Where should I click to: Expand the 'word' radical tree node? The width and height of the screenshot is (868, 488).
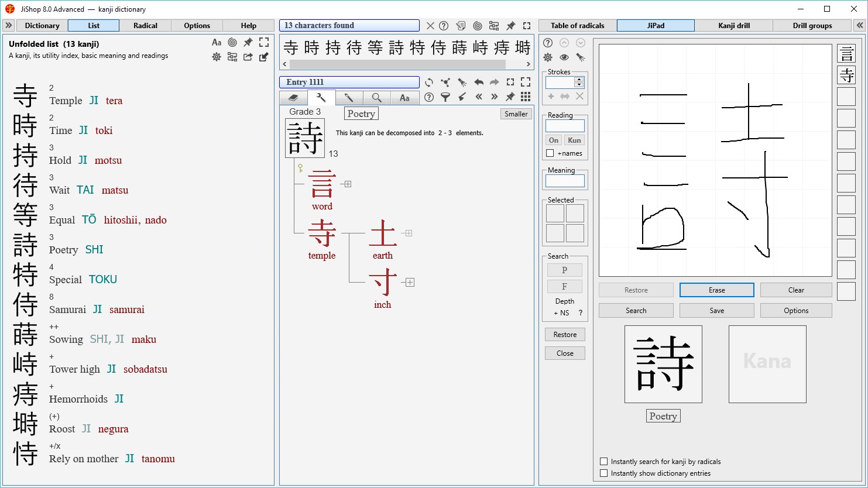tap(348, 184)
